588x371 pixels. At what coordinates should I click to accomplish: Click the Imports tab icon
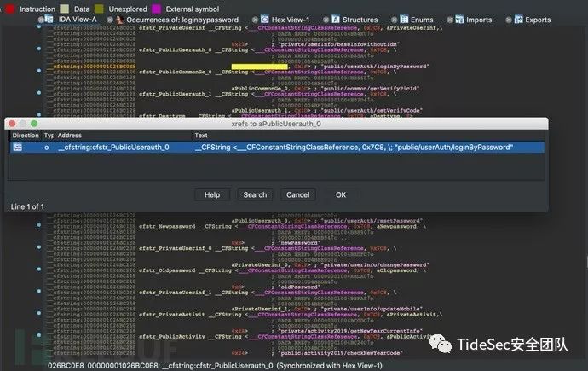tap(459, 19)
